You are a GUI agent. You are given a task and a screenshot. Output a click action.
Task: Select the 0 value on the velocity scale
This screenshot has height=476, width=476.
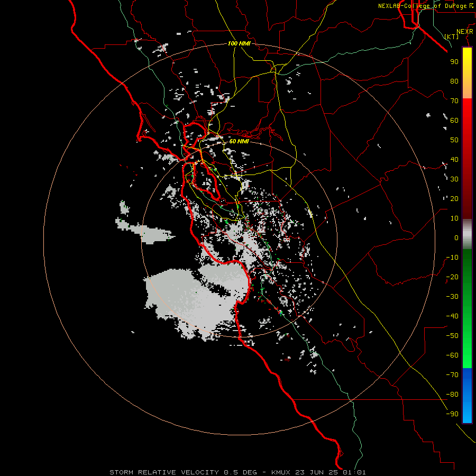pyautogui.click(x=456, y=237)
